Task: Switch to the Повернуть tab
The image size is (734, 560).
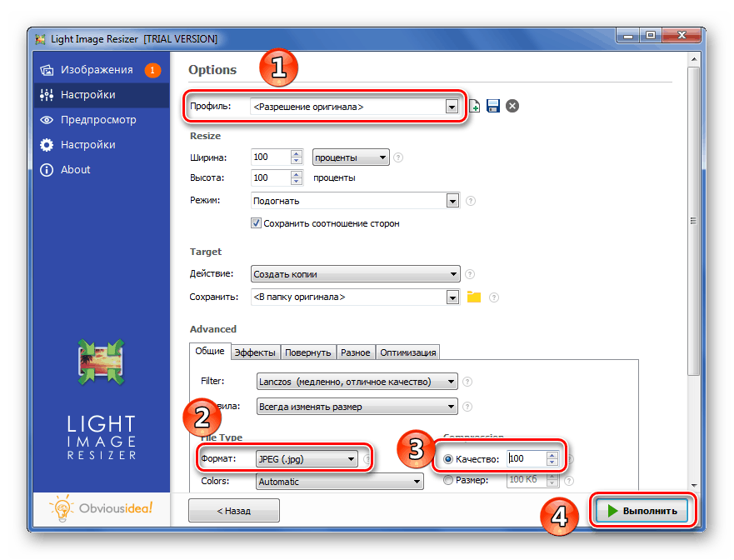Action: point(308,352)
